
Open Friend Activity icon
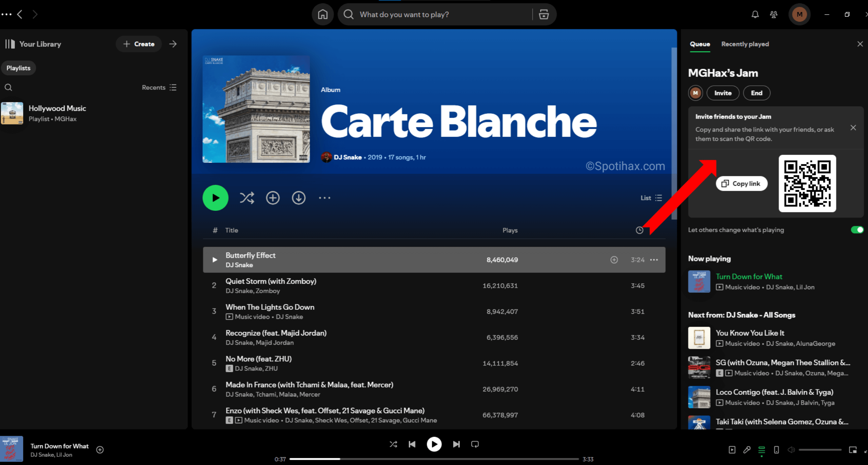(774, 14)
